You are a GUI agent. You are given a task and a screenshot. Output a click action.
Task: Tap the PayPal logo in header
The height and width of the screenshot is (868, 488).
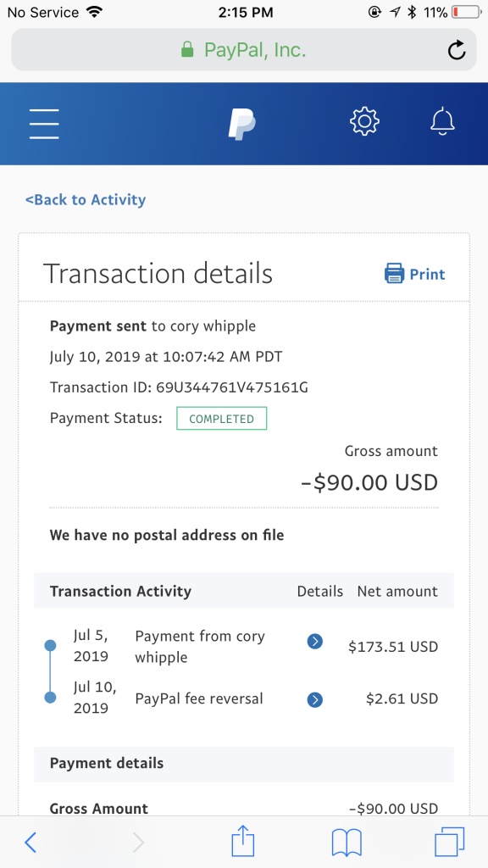point(241,124)
